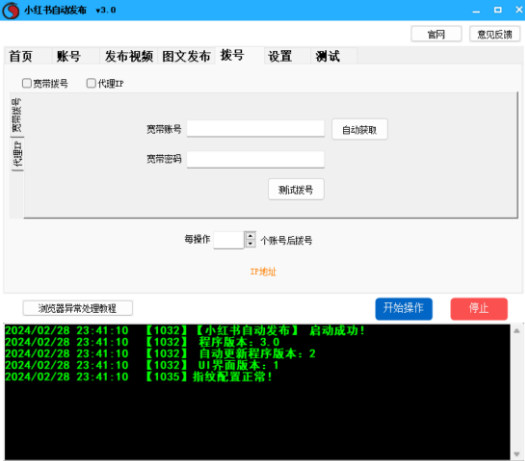Click log line 自动更新程序版本: 2
The image size is (525, 461).
[x=160, y=354]
